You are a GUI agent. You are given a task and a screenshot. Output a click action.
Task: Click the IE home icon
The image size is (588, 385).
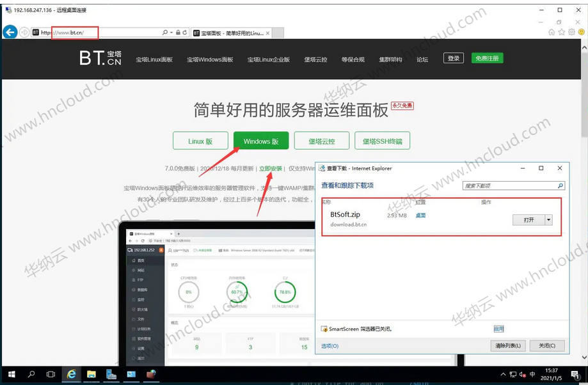coord(552,32)
